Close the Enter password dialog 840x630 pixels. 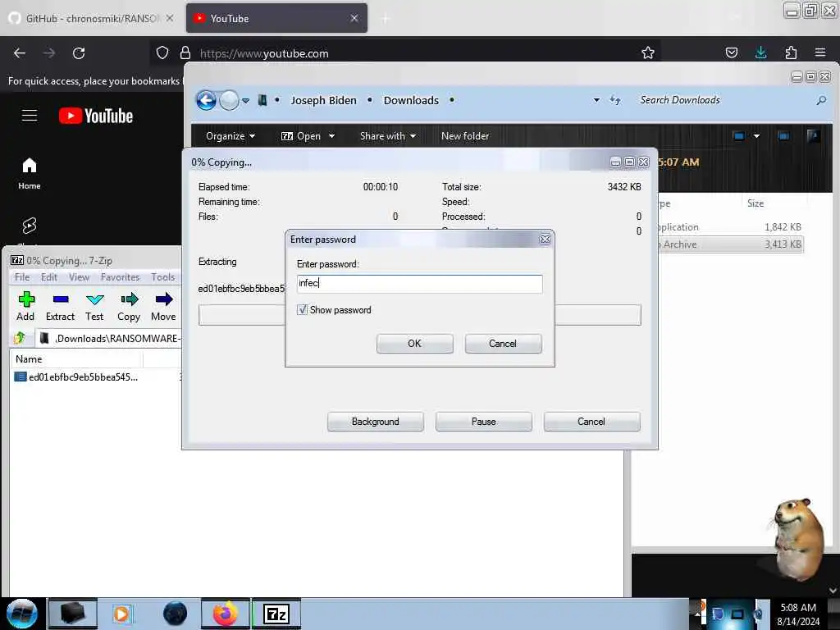click(x=545, y=240)
